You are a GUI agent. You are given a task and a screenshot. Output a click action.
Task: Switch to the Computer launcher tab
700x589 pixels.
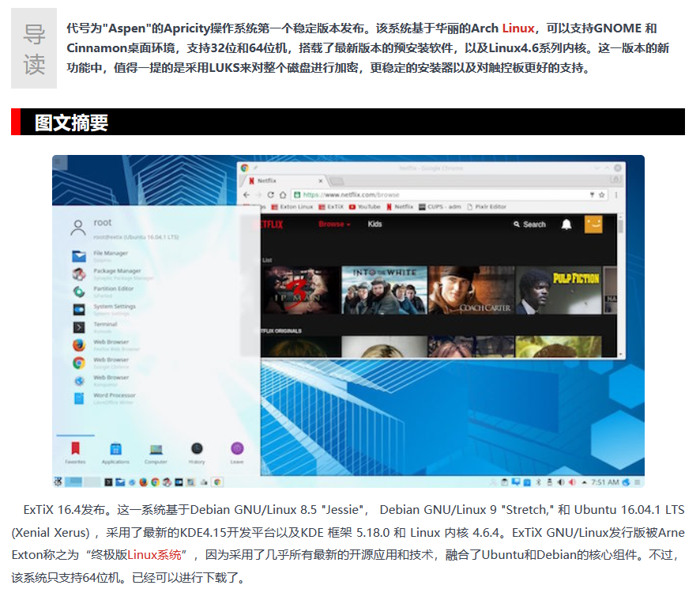tap(156, 452)
